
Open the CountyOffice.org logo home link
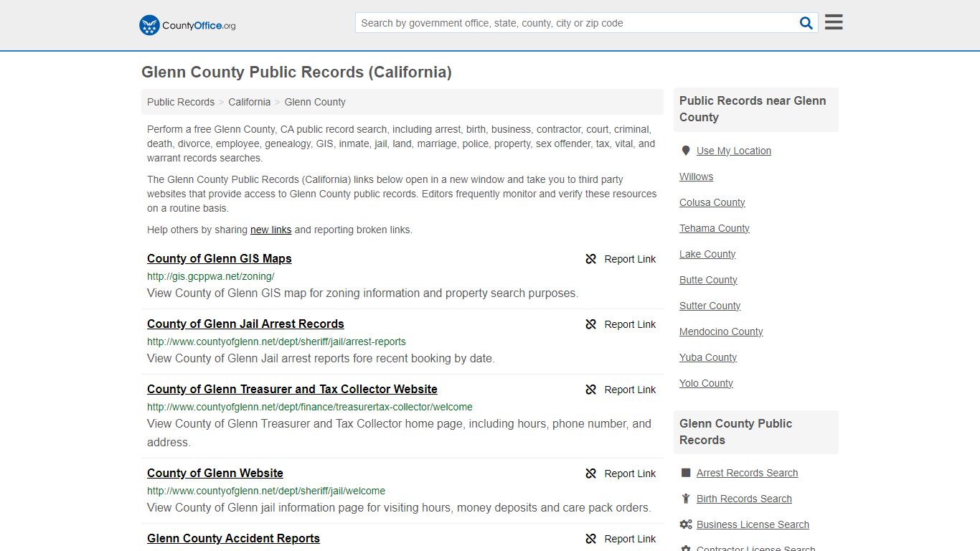pos(187,25)
